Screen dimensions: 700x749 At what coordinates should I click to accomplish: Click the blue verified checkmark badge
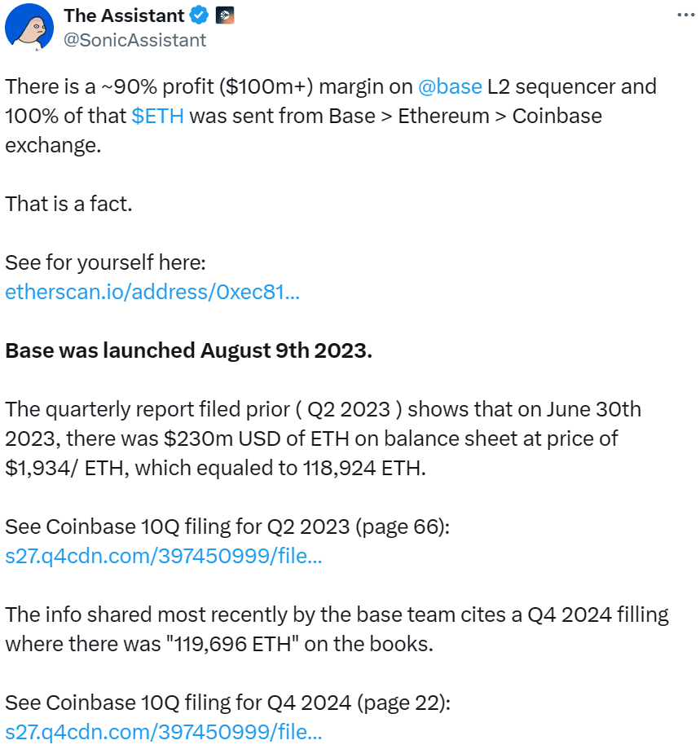click(199, 15)
